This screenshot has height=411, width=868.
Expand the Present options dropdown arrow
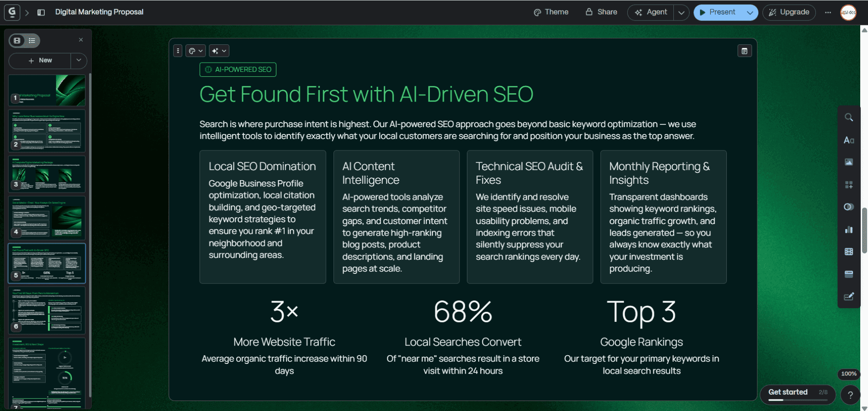pos(750,12)
